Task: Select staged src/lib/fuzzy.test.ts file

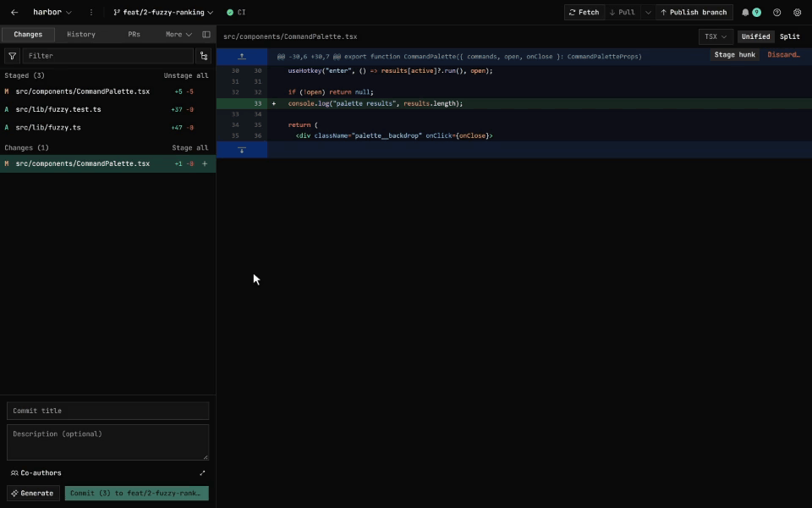Action: pyautogui.click(x=107, y=109)
